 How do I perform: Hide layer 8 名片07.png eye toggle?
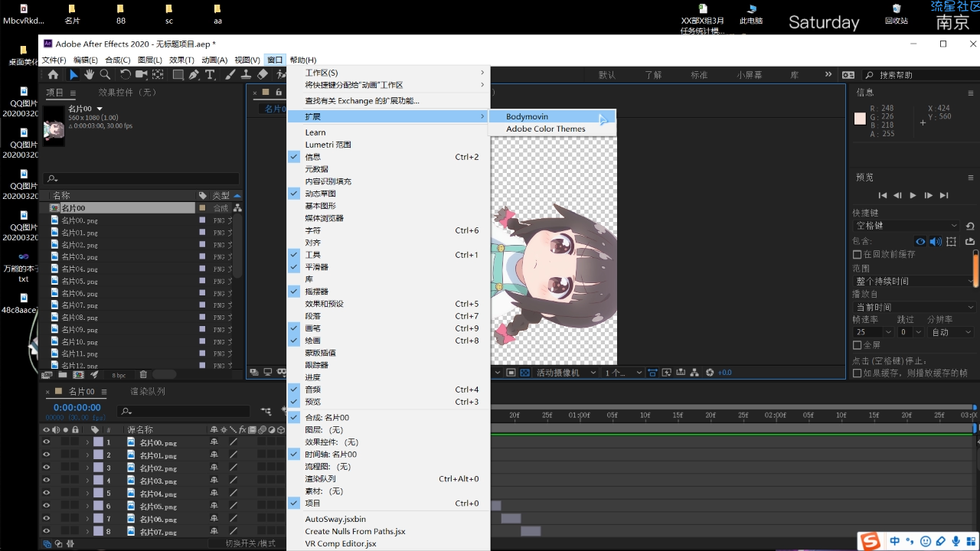coord(47,531)
